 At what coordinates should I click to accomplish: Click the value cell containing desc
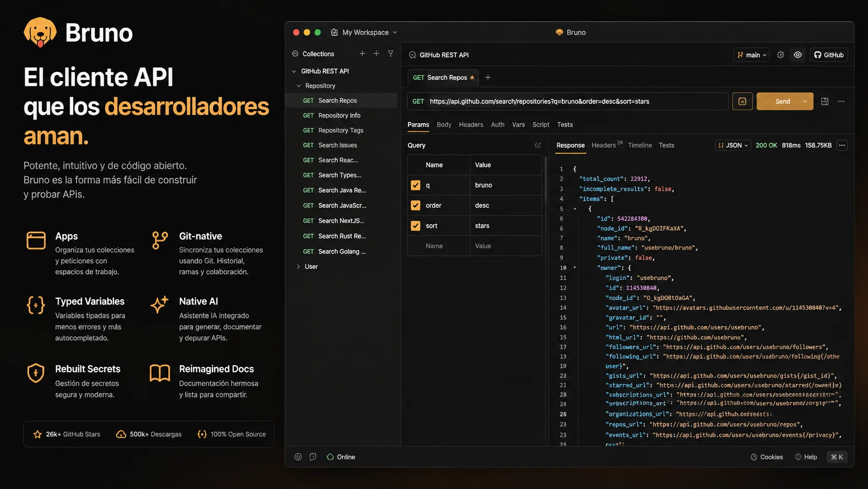tap(506, 205)
